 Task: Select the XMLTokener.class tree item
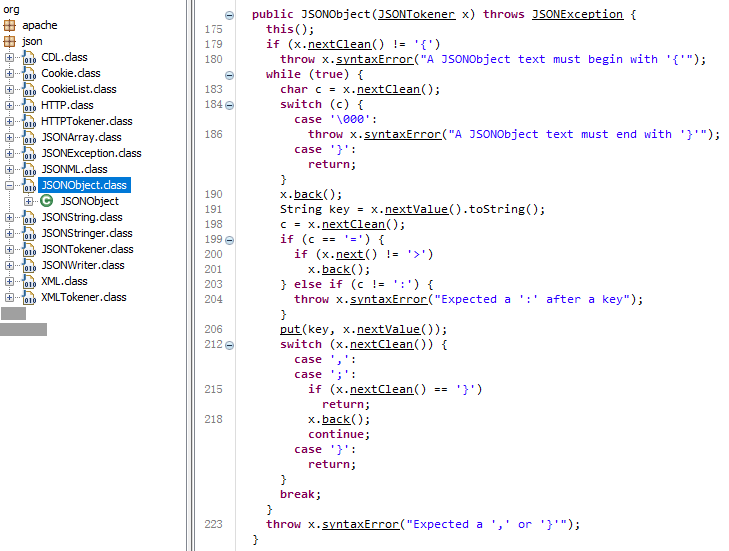click(x=84, y=297)
